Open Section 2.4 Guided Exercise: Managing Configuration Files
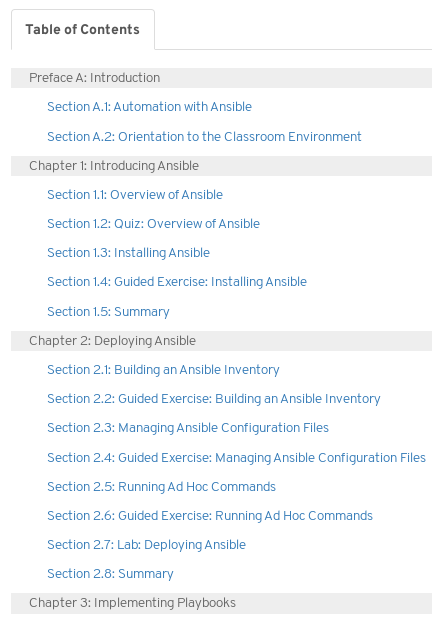Image resolution: width=432 pixels, height=618 pixels. click(x=236, y=458)
